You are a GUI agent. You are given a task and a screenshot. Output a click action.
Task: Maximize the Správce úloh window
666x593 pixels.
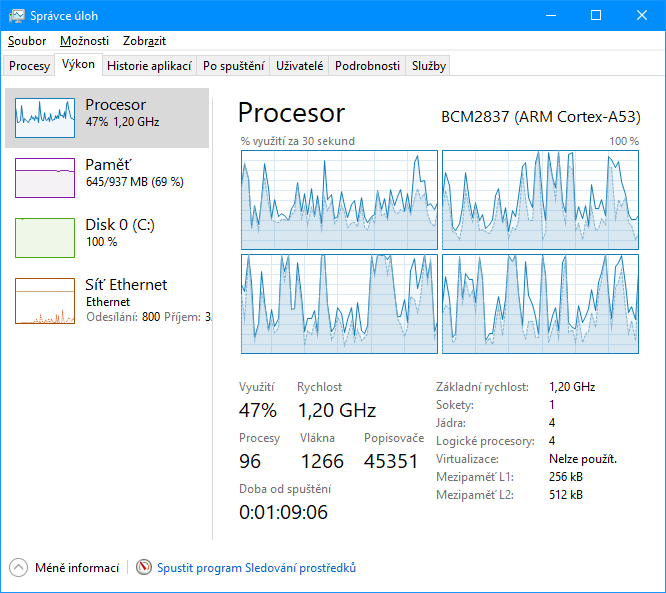[596, 16]
